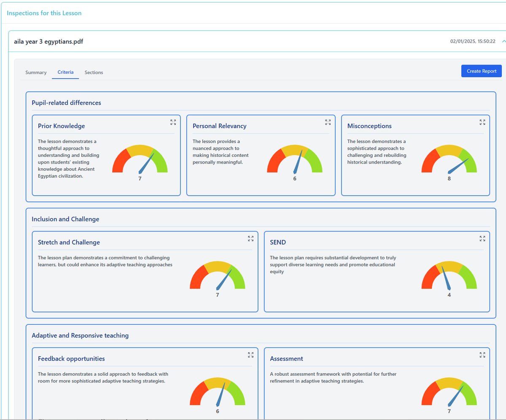Open the Sections tab
Screen dimensions: 506x420
click(94, 73)
